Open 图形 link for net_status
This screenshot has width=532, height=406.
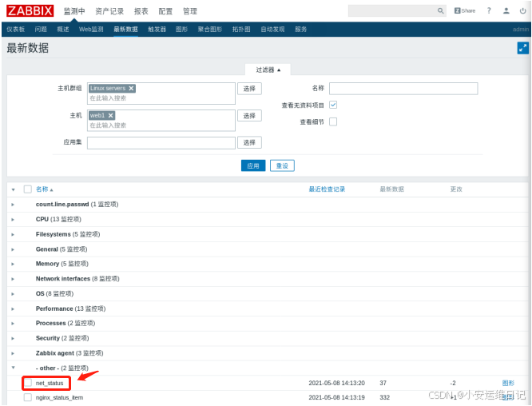508,383
